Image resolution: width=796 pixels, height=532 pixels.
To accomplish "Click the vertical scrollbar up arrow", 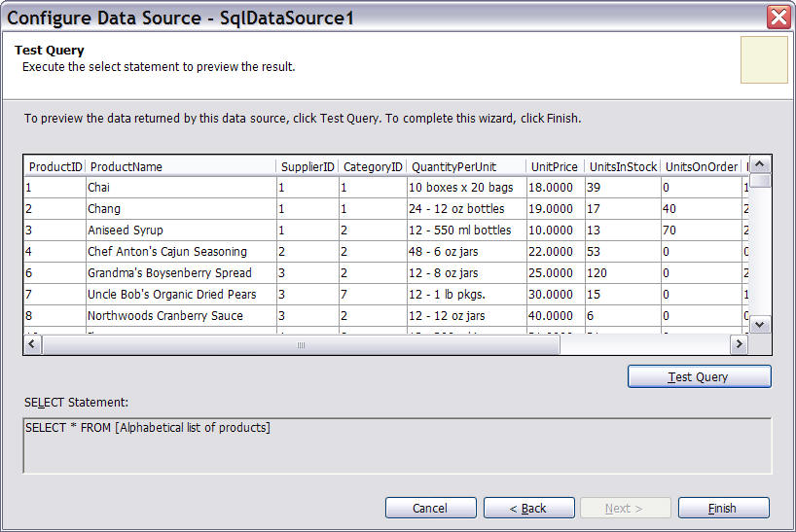I will tap(760, 164).
